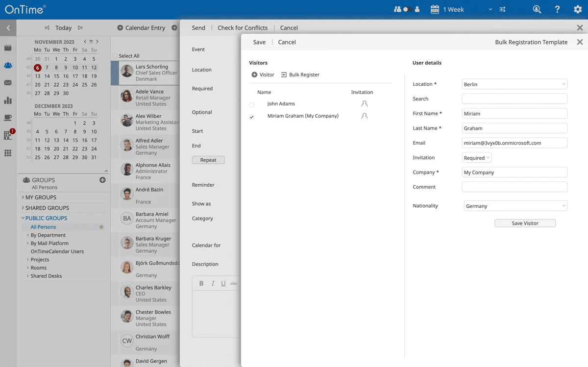Open the visitor building icon with notification badge
588x367 pixels.
tap(8, 135)
